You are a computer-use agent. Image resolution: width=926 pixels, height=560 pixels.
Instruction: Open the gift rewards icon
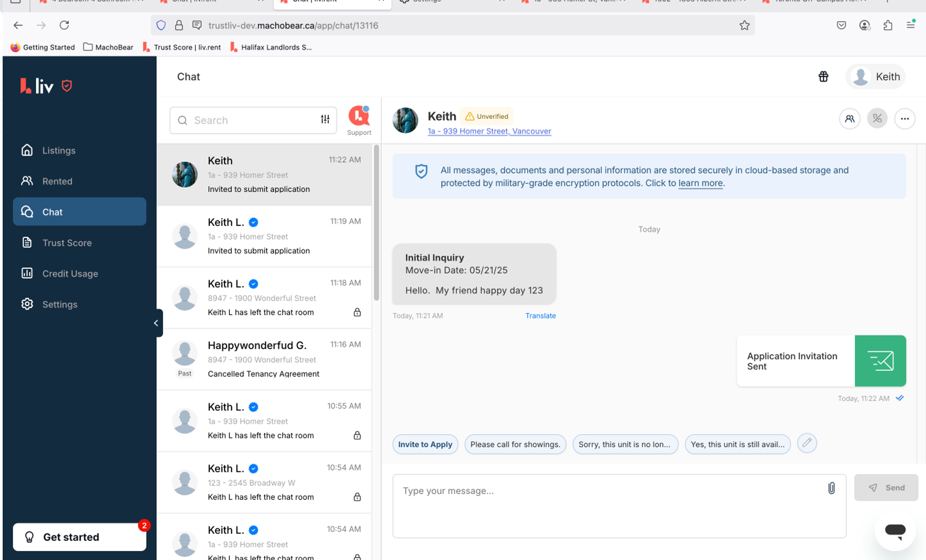pos(823,77)
